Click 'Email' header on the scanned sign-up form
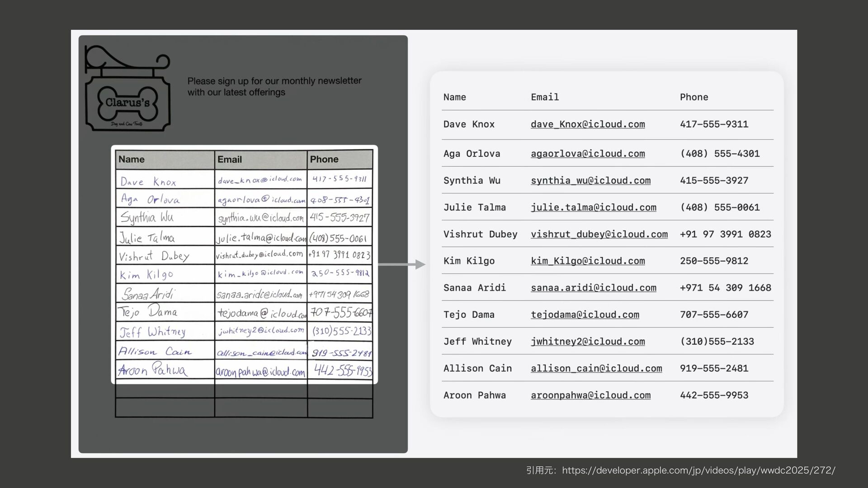 [230, 160]
